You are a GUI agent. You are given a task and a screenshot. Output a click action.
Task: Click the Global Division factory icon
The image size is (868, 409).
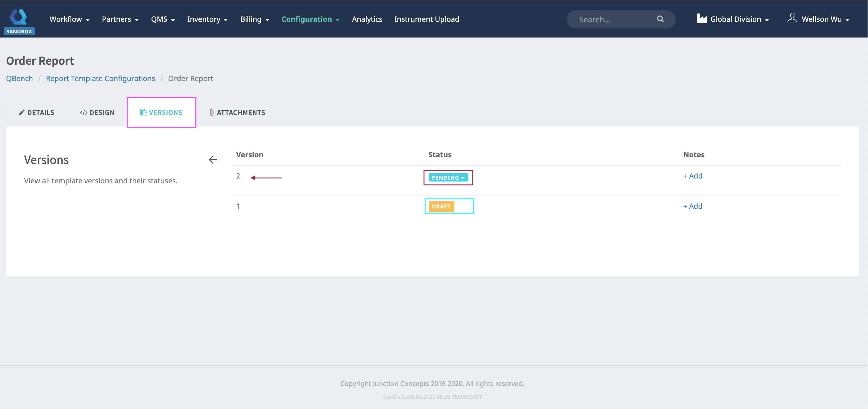702,18
